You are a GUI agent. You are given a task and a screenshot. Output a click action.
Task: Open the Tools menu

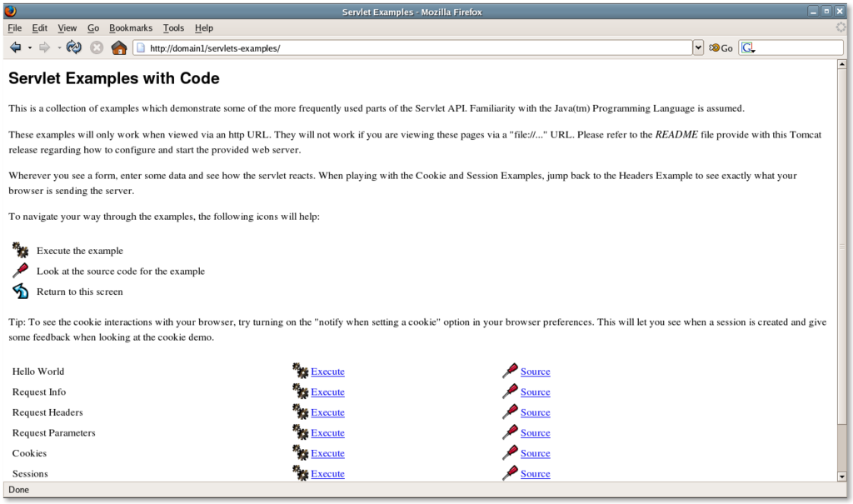173,28
